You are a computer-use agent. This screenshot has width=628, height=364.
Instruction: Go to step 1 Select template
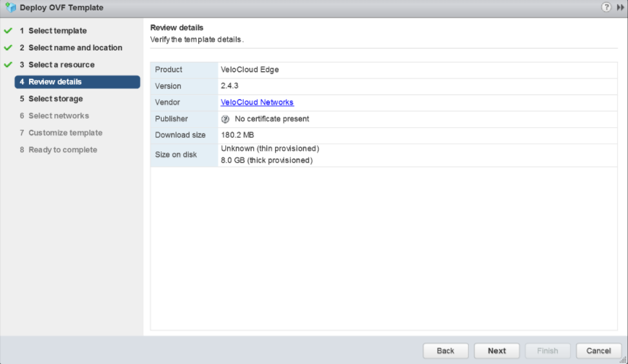click(57, 31)
